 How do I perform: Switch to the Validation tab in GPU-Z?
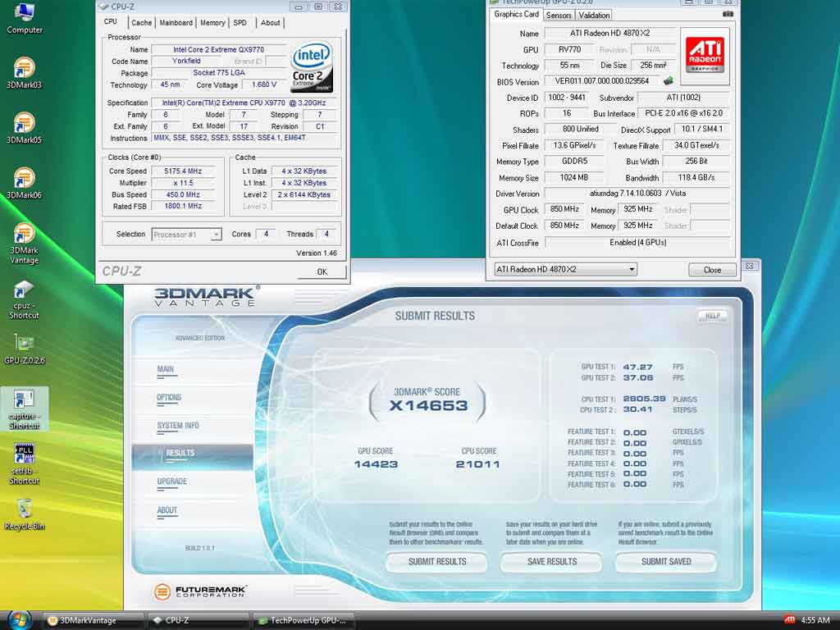594,15
